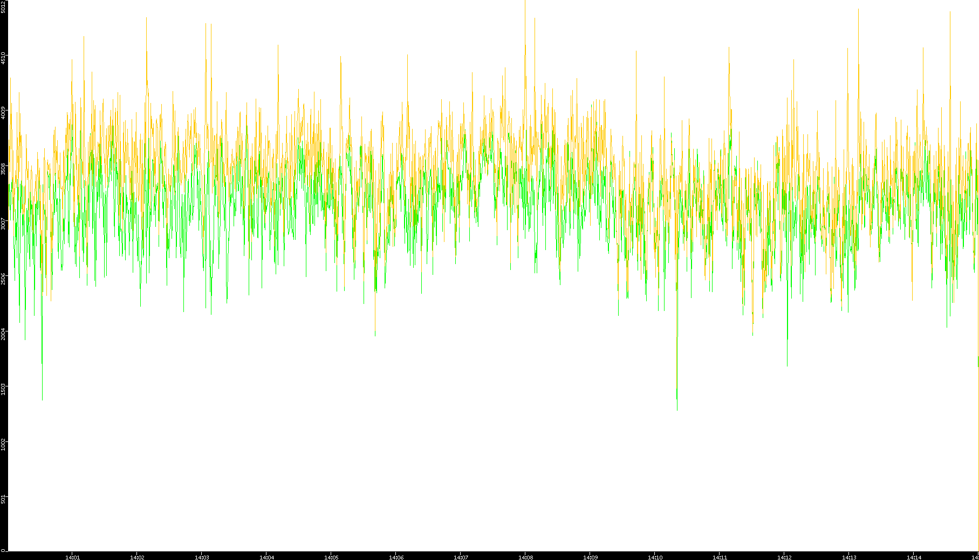Select the 14:07 time label on the axis
The width and height of the screenshot is (979, 560).
pos(461,557)
